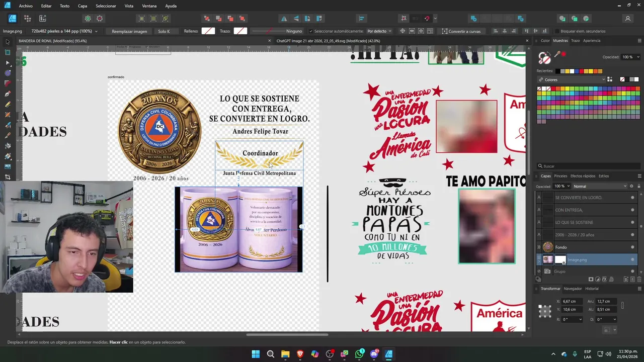Click Convertir a curvas button

[461, 31]
